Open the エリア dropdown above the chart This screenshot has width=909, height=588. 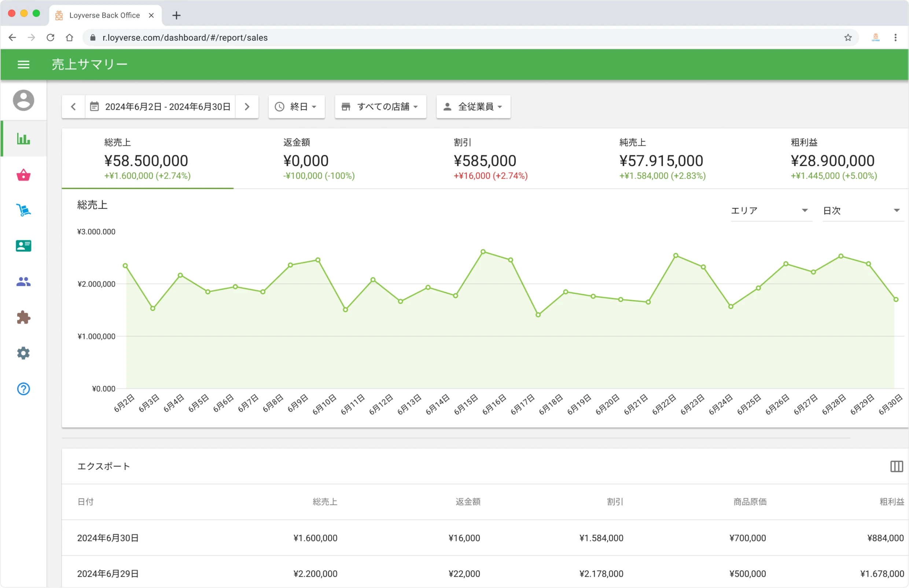pyautogui.click(x=771, y=210)
